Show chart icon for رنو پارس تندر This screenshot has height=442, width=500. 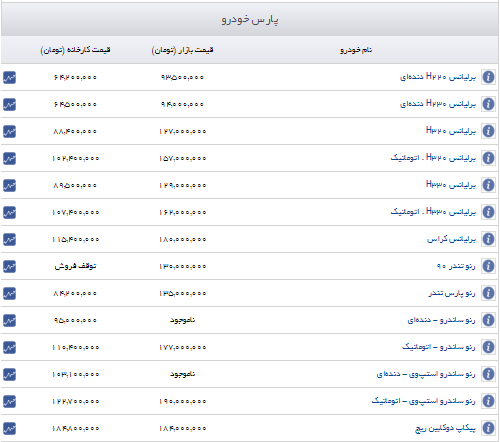pos(9,293)
